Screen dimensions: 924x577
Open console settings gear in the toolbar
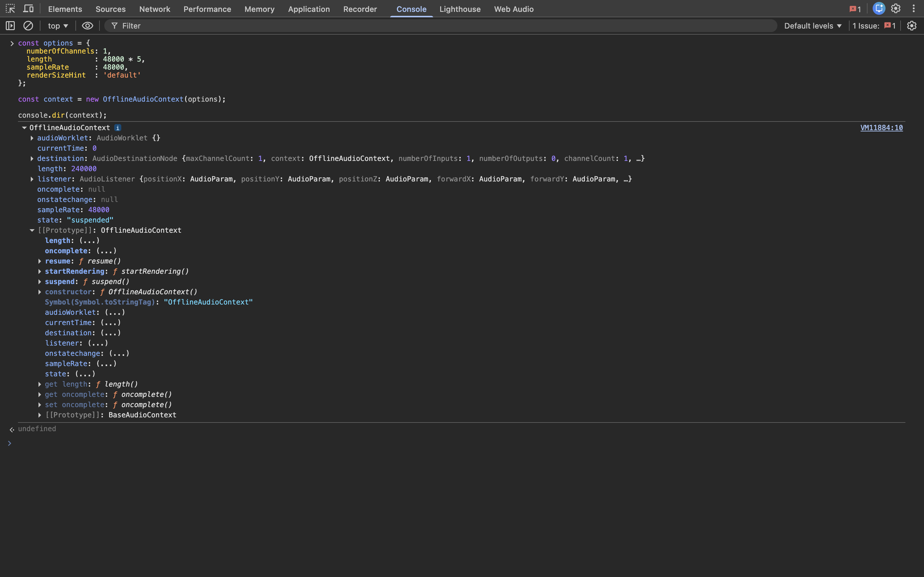(x=911, y=26)
